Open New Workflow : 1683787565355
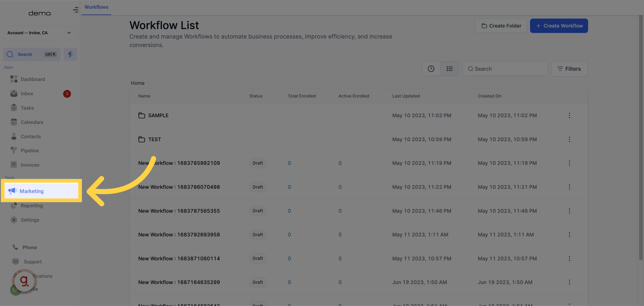Viewport: 644px width, 306px height. [x=179, y=211]
